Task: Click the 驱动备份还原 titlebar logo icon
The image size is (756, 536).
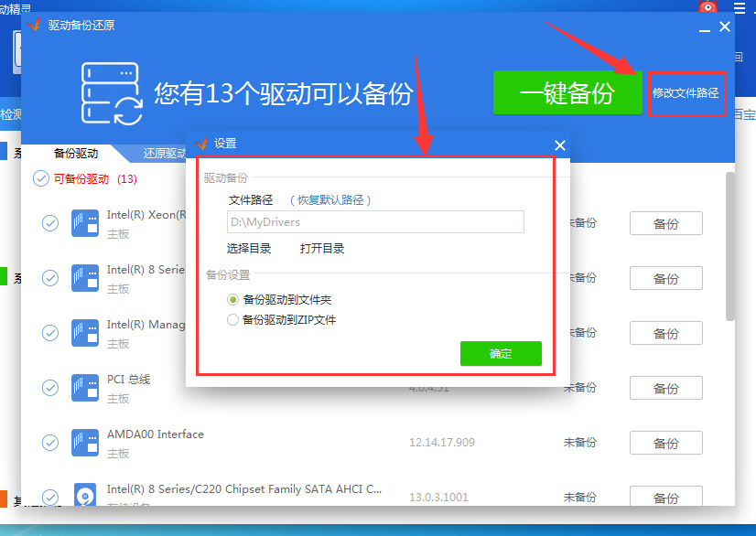Action: [34, 27]
